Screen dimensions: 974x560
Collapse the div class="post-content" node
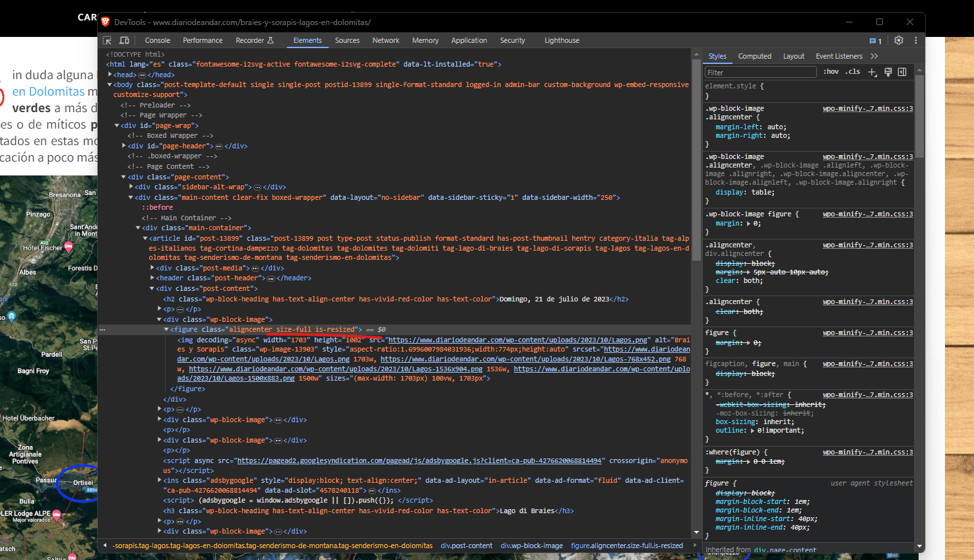point(152,288)
